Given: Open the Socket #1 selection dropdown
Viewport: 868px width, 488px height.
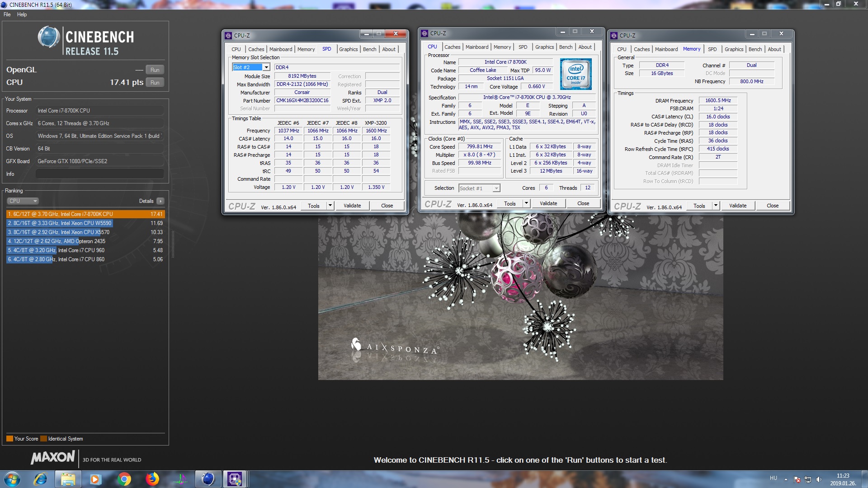Looking at the screenshot, I should tap(479, 188).
